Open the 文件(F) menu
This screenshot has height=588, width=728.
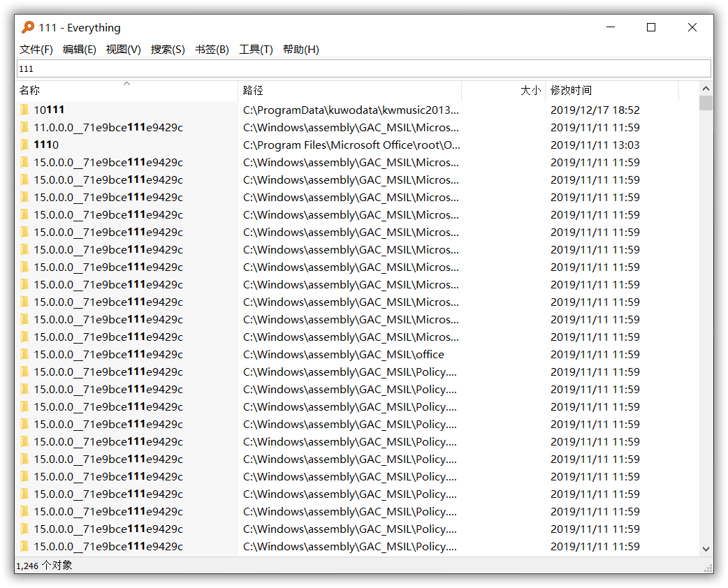click(x=36, y=50)
